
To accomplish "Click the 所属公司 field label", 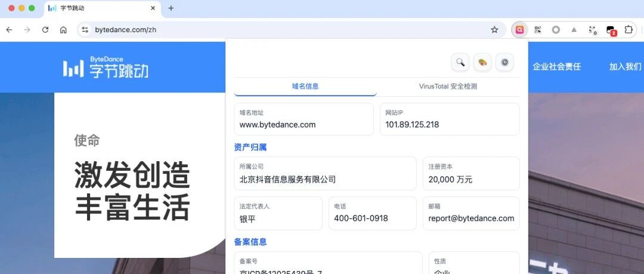I will 252,167.
